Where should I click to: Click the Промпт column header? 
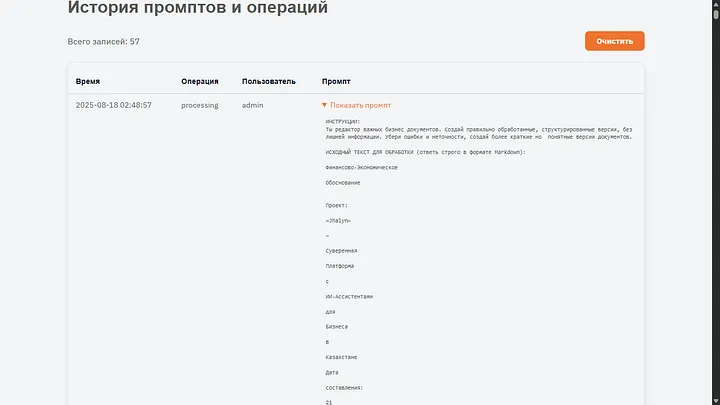[x=336, y=81]
